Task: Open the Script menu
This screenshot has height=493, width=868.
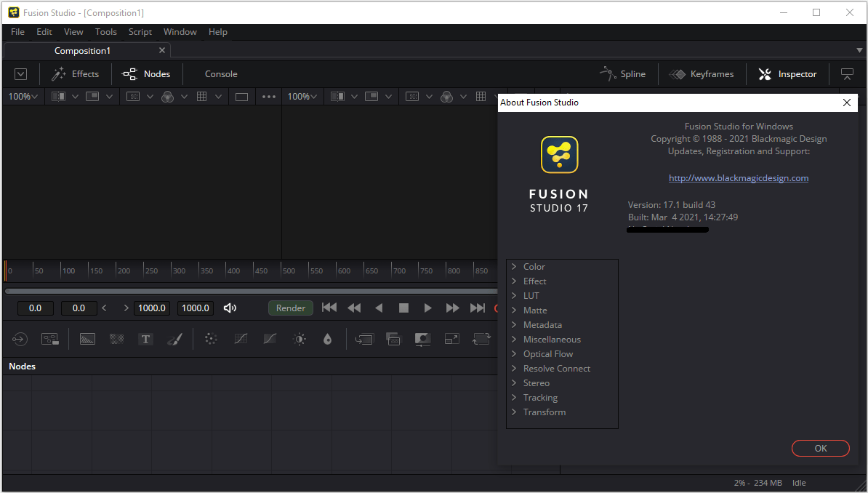Action: pyautogui.click(x=140, y=32)
